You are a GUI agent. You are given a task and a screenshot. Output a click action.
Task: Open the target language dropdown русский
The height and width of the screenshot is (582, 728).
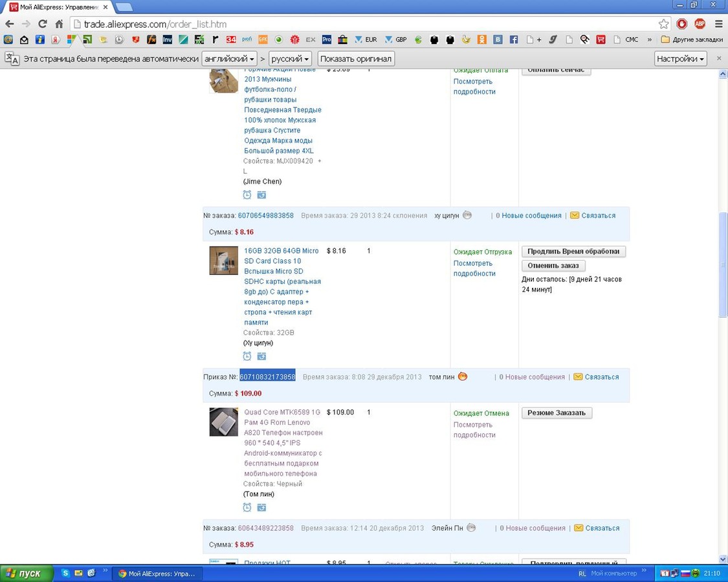pyautogui.click(x=290, y=59)
